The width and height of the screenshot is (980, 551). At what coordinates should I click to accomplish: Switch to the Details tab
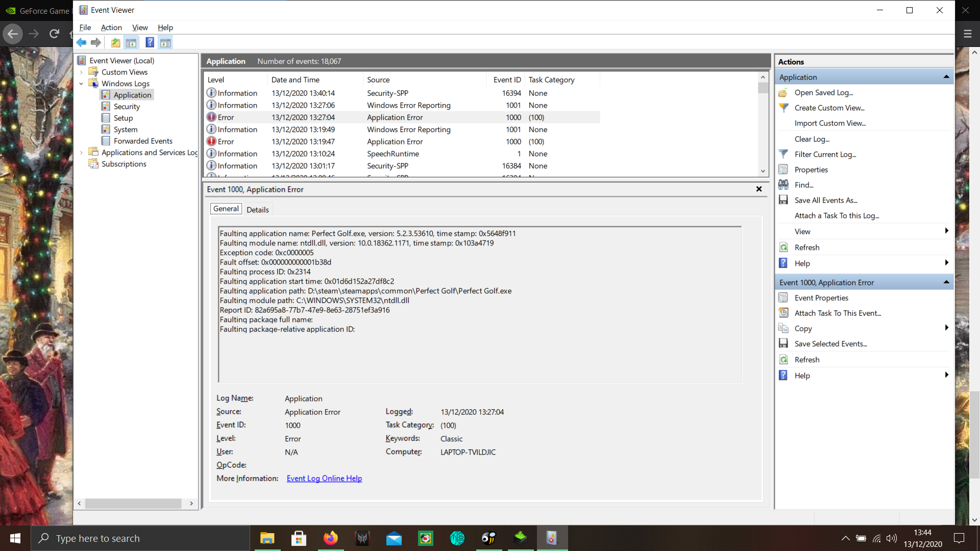click(257, 210)
